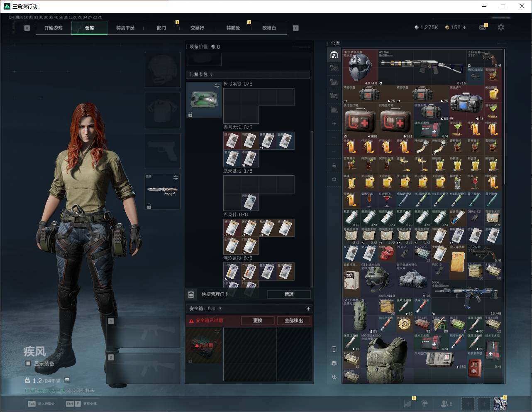The image size is (532, 412).
Task: Click the Q previous-tab key icon
Action: tap(27, 28)
